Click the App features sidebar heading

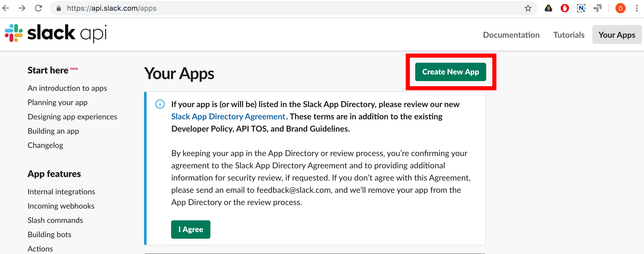54,174
